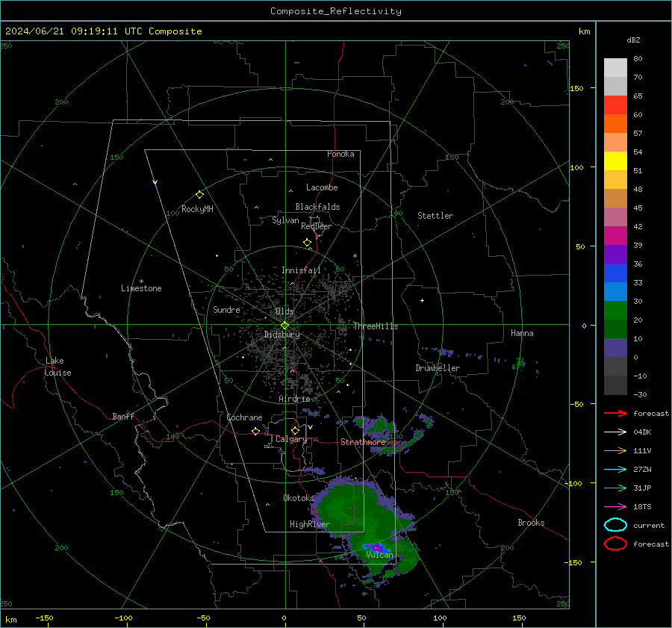The width and height of the screenshot is (672, 628).
Task: Click the magenta storm core above Vulcan
Action: point(377,547)
